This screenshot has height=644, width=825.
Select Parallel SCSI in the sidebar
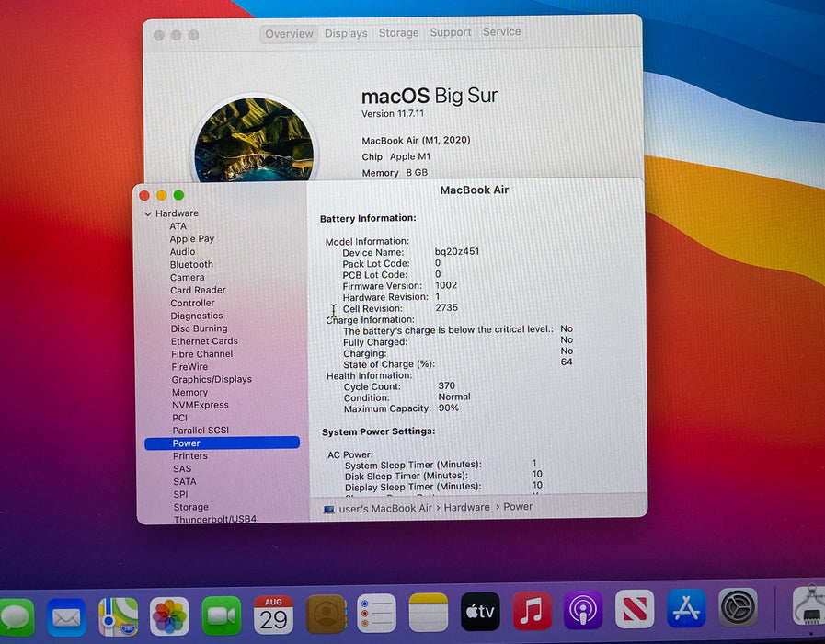click(x=201, y=430)
